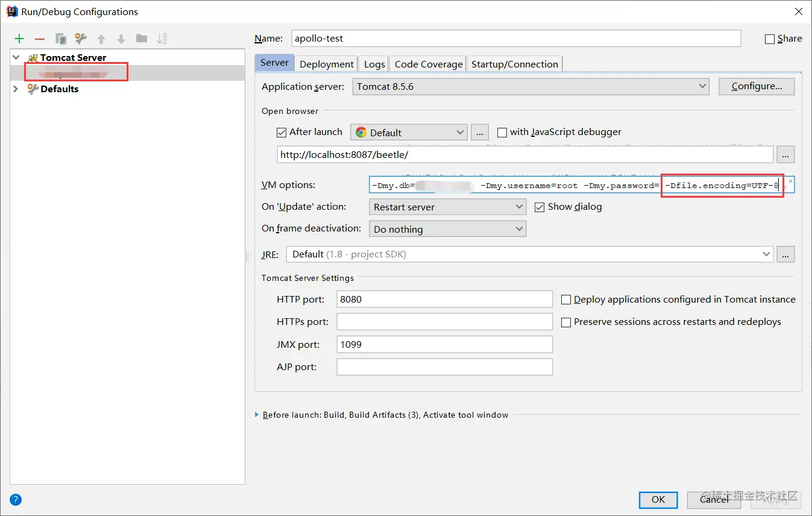Image resolution: width=812 pixels, height=516 pixels.
Task: Open help via question mark icon
Action: 16,499
